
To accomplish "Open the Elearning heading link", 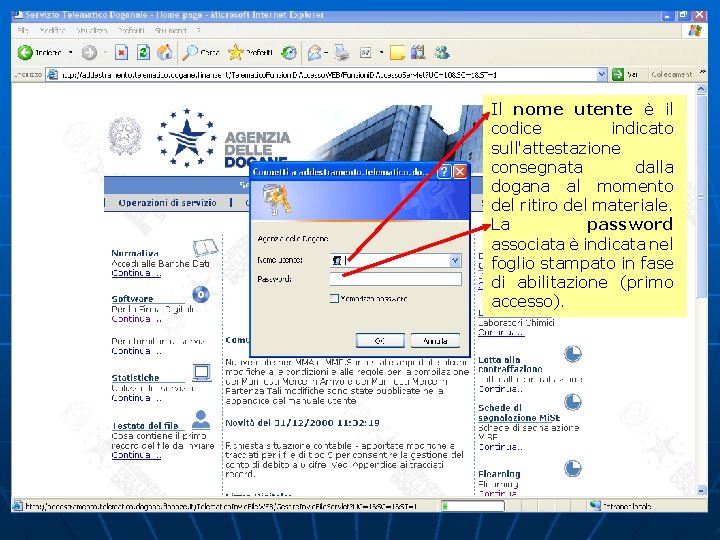I will [x=499, y=474].
